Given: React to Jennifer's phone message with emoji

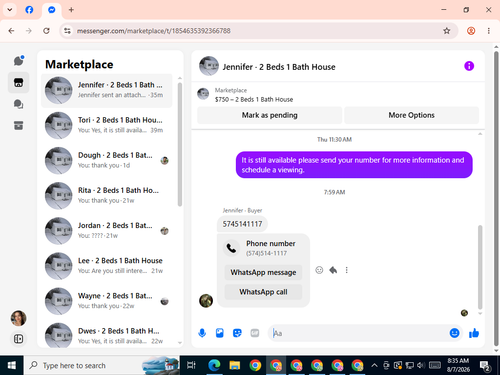Looking at the screenshot, I should pos(319,270).
